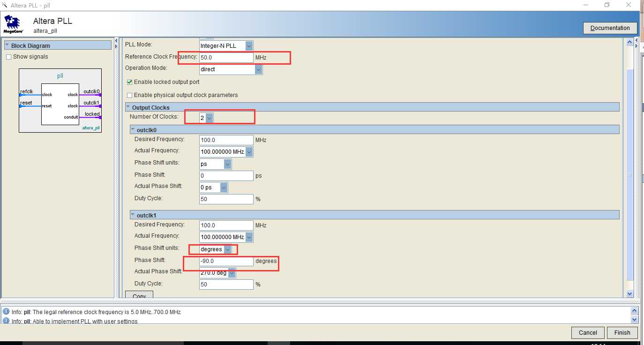Open outclk1 Phase Shift units degrees dropdown
The width and height of the screenshot is (644, 345).
tap(227, 249)
